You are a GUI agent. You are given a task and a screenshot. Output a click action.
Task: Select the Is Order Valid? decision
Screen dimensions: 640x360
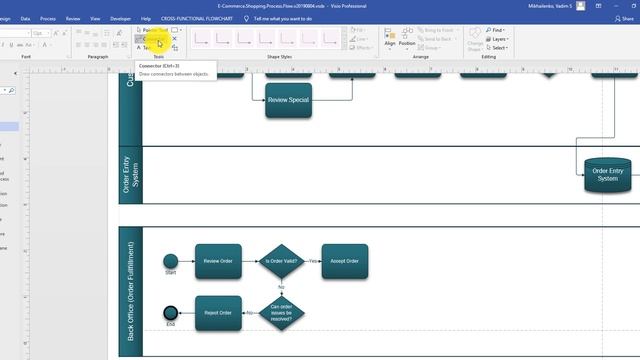tap(282, 261)
